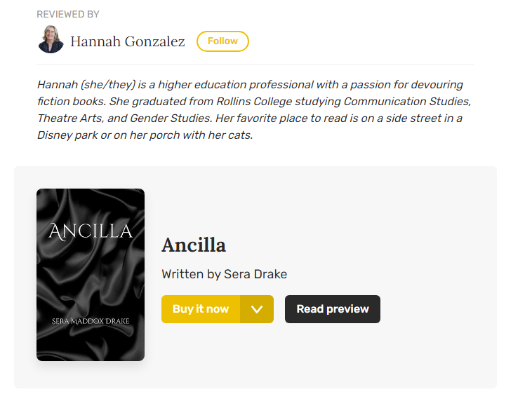Screen dimensions: 532x401
Task: Click the words Theatre Arts in the bio
Action: [70, 118]
